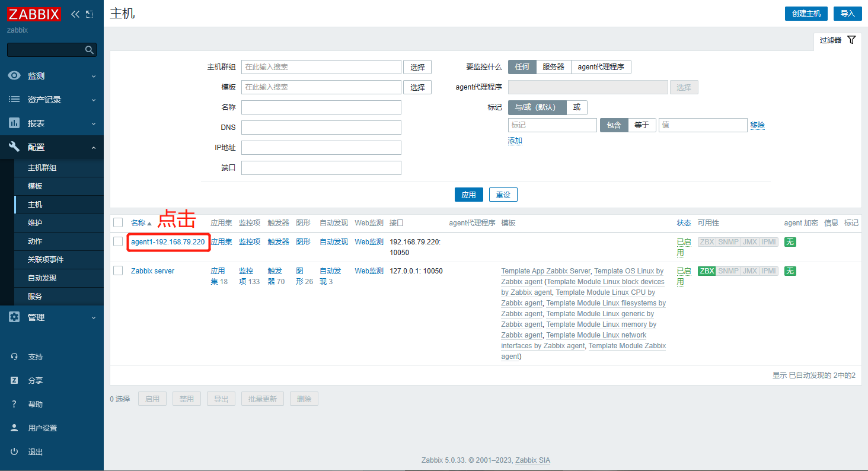
Task: Click the green 无 encryption badge for agent1
Action: click(790, 242)
